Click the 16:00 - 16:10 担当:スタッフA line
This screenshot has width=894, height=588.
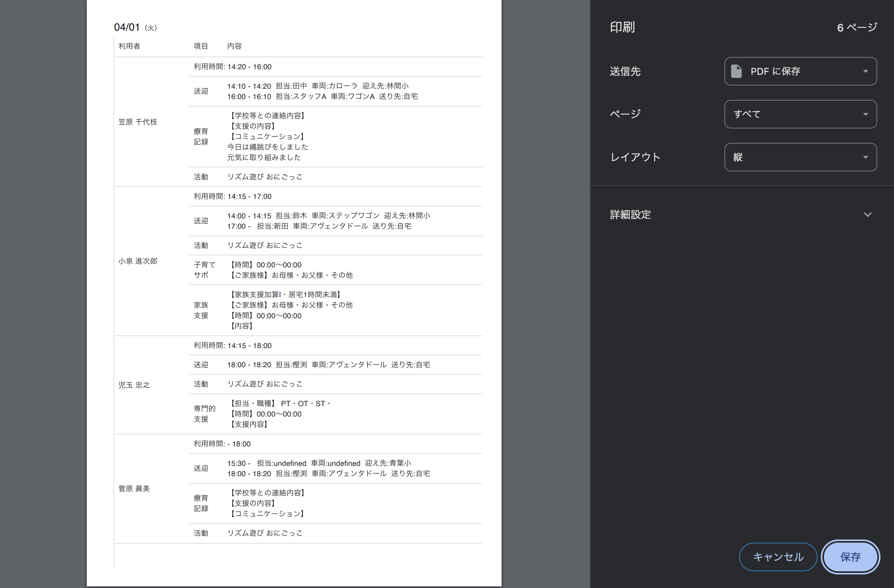click(x=322, y=97)
